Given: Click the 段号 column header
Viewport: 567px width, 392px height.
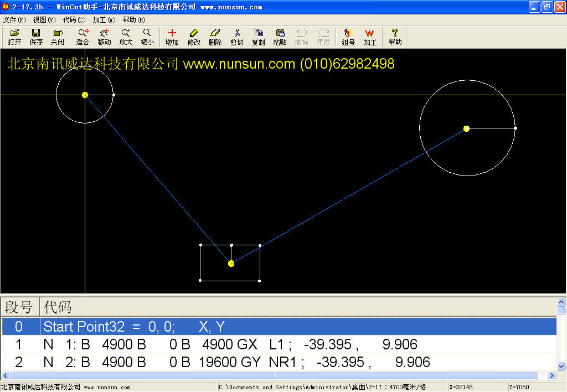Looking at the screenshot, I should tap(20, 307).
